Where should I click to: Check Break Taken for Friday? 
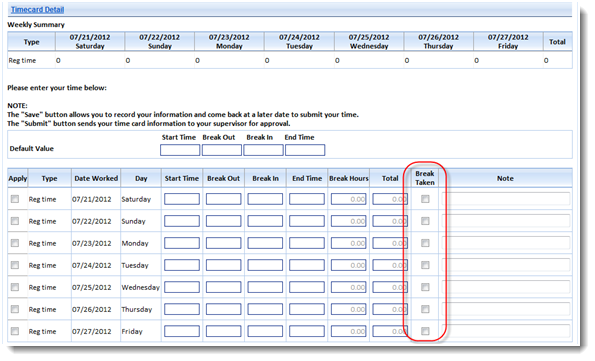[x=425, y=331]
